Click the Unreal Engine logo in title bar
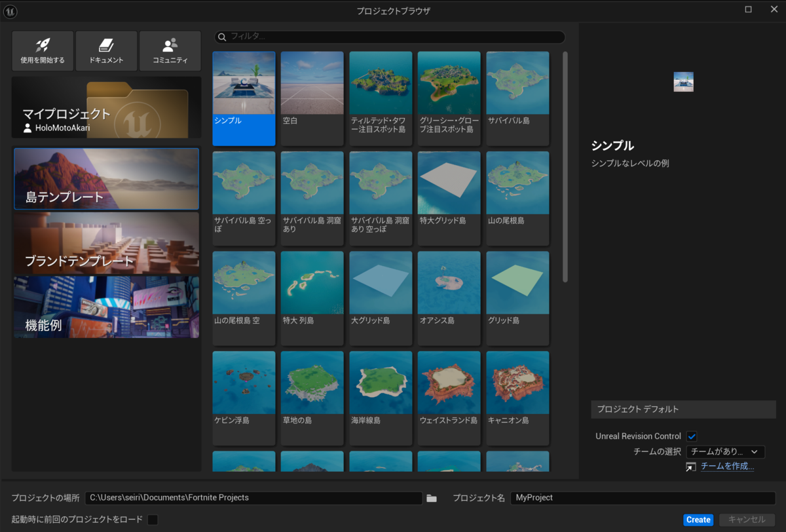This screenshot has width=786, height=532. (x=10, y=10)
